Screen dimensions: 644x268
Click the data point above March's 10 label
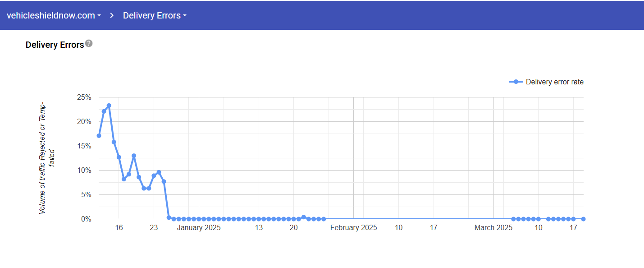click(538, 219)
